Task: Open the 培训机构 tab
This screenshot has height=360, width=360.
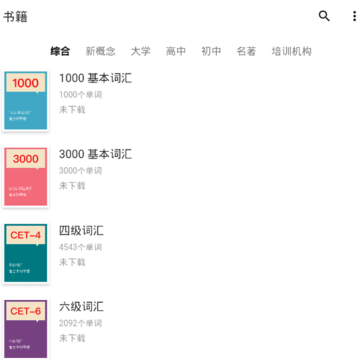Action: coord(292,51)
